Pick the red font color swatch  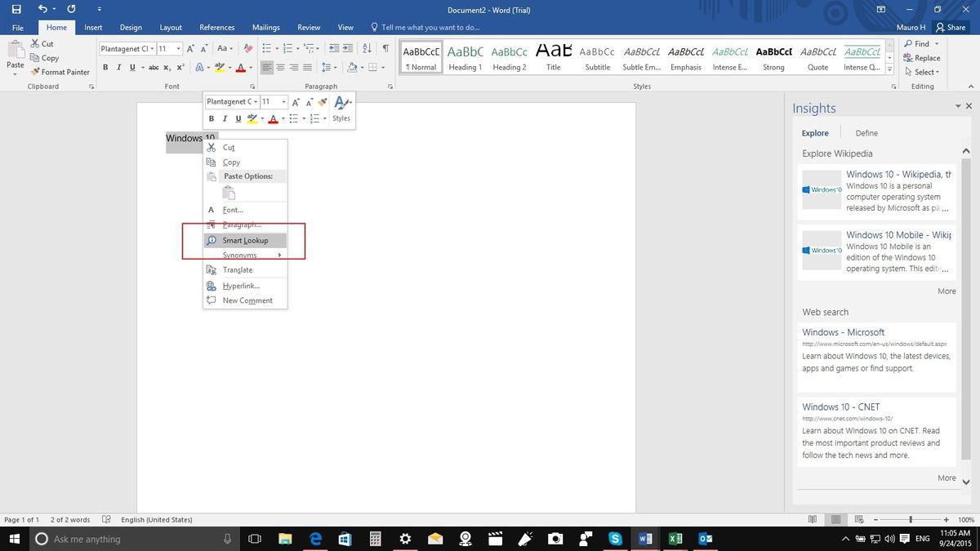(x=242, y=67)
